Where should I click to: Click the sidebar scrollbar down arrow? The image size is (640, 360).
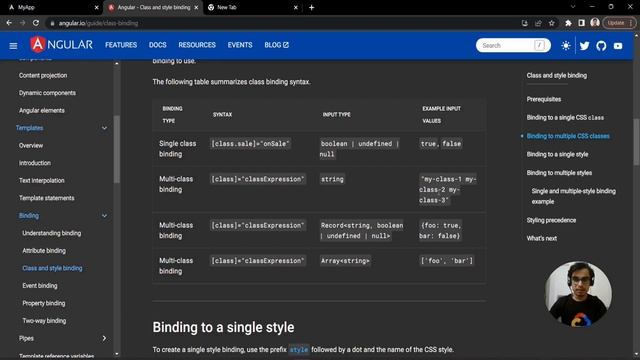coord(117,354)
